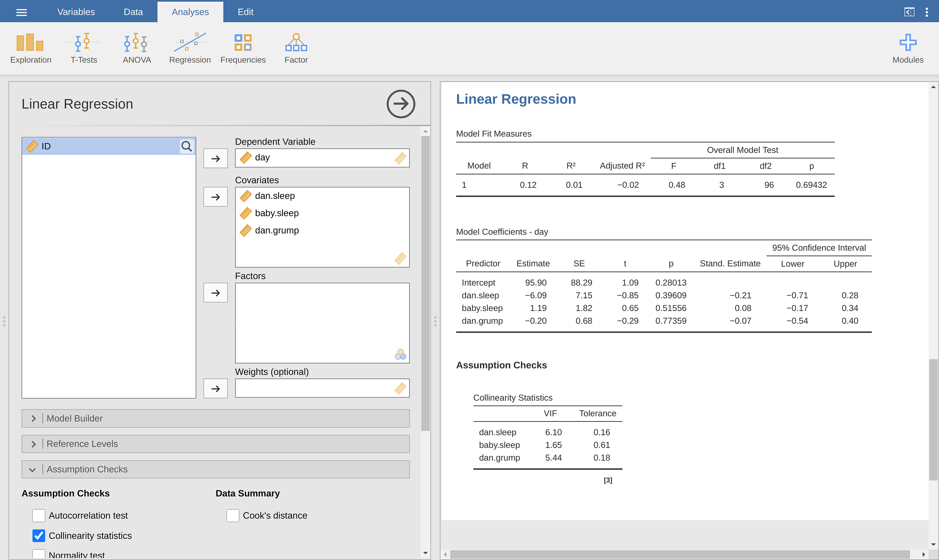939x560 pixels.
Task: Move variable into Factors with arrow
Action: click(x=216, y=292)
